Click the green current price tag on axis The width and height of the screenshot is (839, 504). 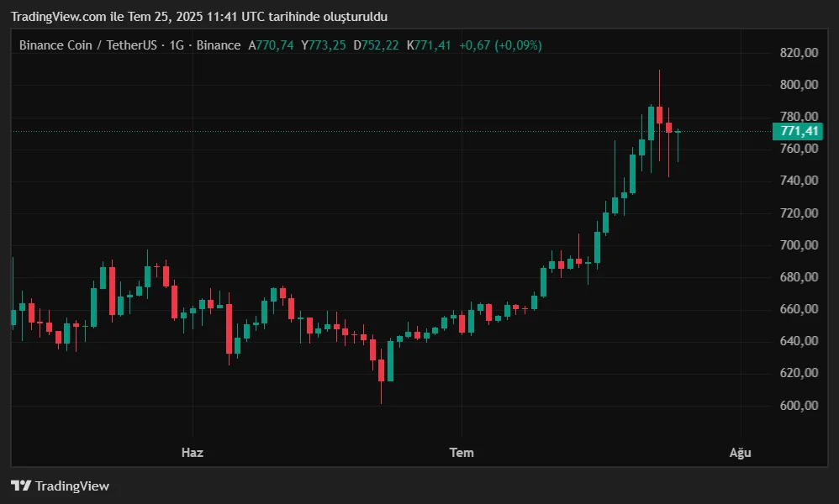click(x=798, y=131)
